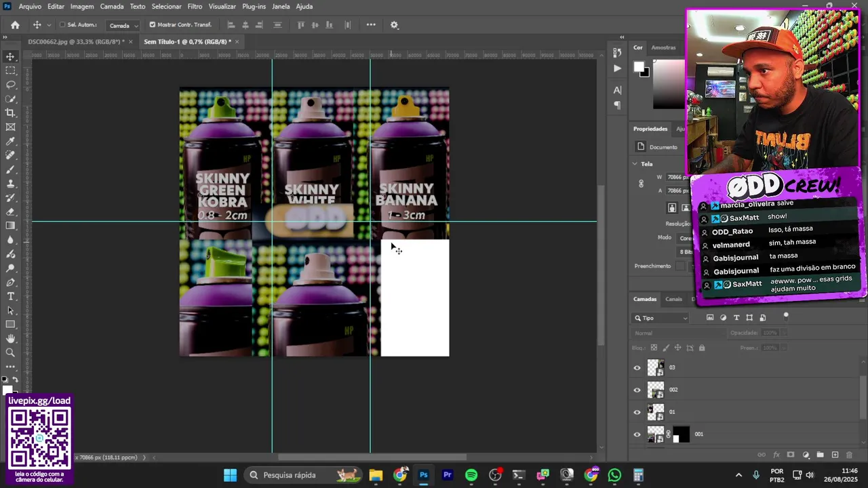868x488 pixels.
Task: Click the Home icon in options bar
Action: [x=15, y=25]
